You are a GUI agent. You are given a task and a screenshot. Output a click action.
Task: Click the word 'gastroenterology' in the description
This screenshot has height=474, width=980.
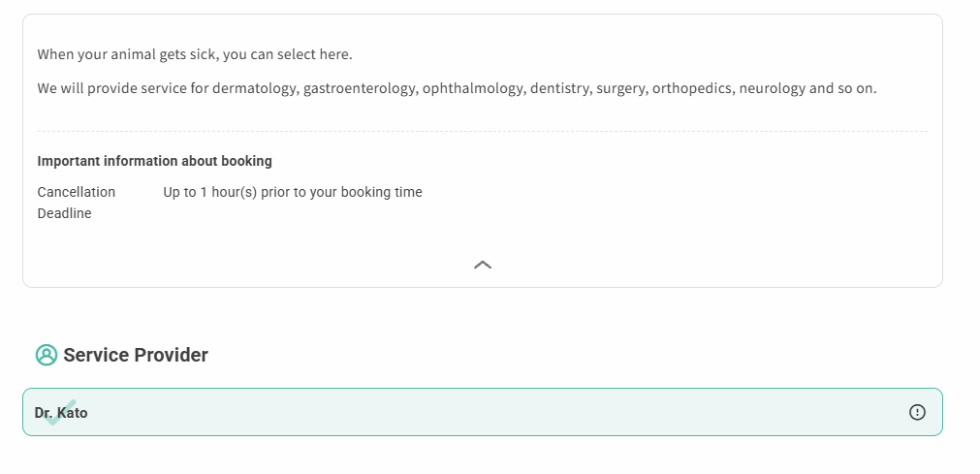point(360,88)
